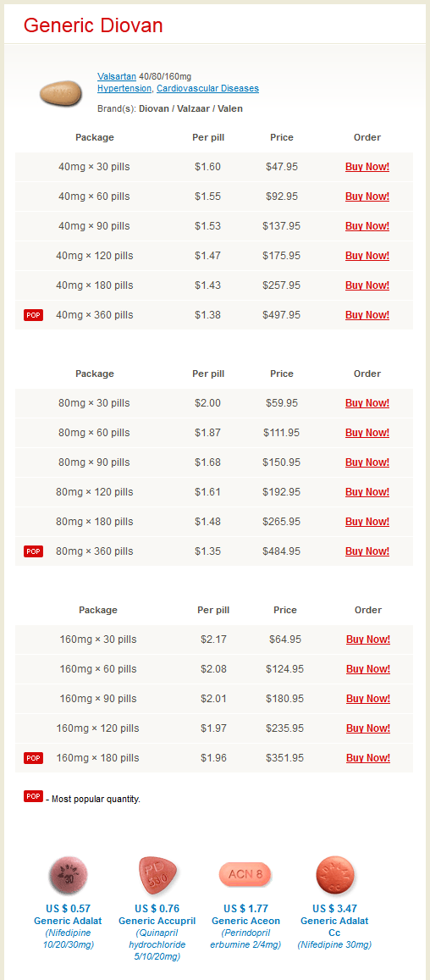
Task: Open the Valsartan link
Action: point(117,77)
